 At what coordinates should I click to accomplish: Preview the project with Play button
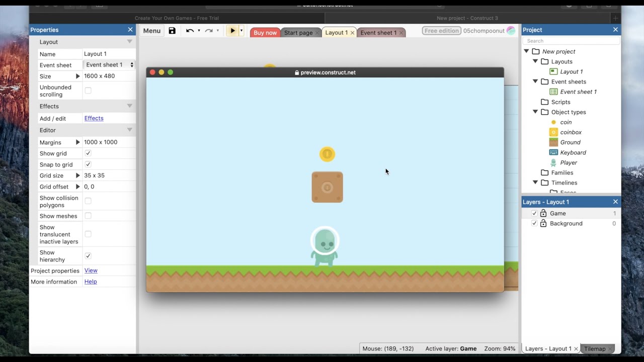[232, 31]
